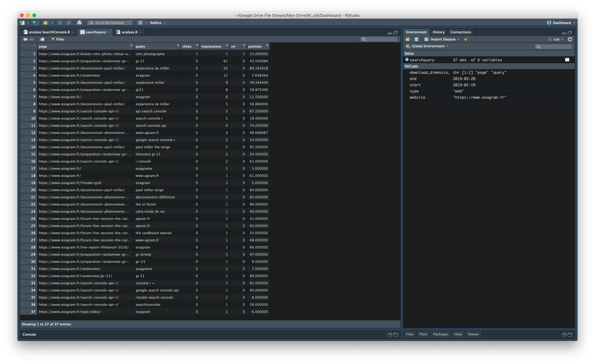Image resolution: width=595 pixels, height=364 pixels.
Task: Open the Addins menu
Action: point(158,23)
